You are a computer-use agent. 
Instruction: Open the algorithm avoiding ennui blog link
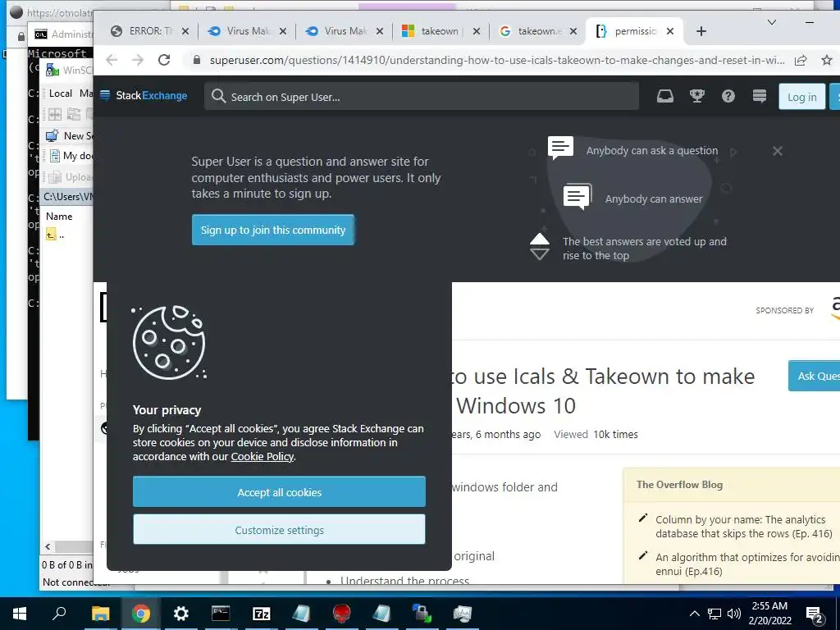coord(747,564)
